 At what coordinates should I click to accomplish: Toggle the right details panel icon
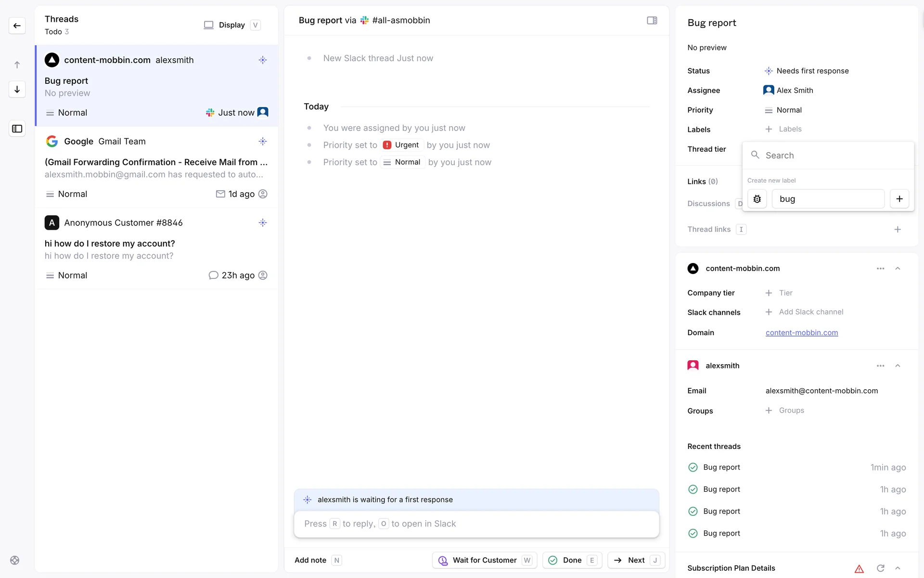pos(652,20)
